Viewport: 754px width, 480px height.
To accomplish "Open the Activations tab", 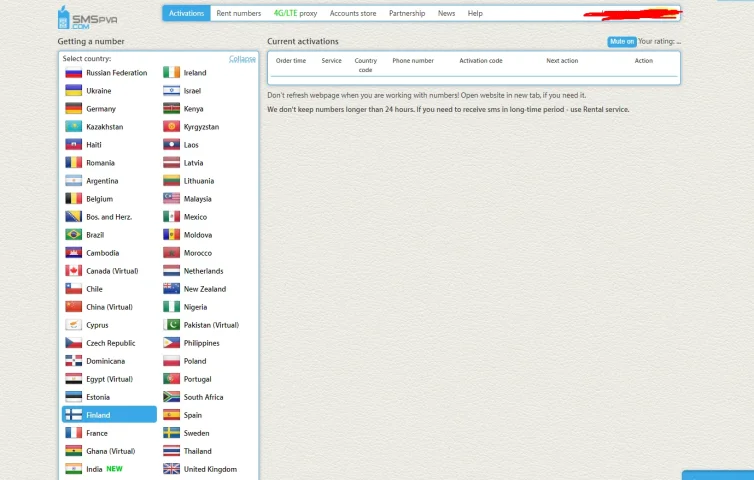I will (x=187, y=13).
